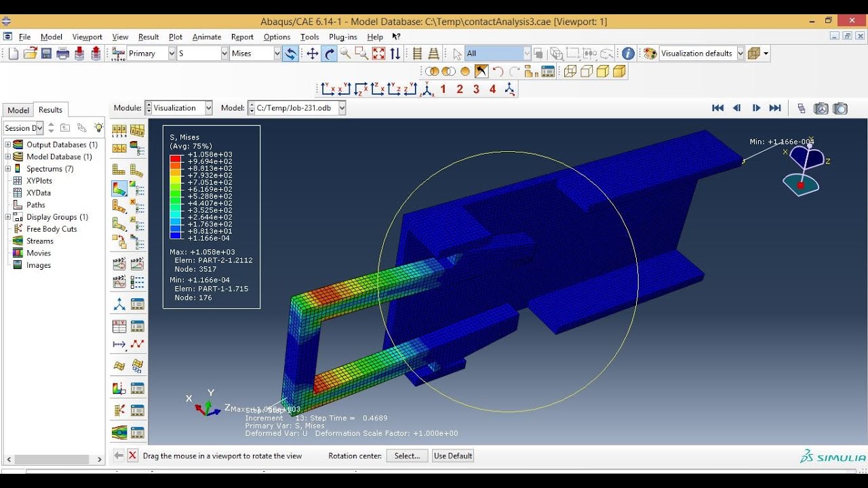Open the Viewport menu
Image resolution: width=868 pixels, height=488 pixels.
coord(87,37)
